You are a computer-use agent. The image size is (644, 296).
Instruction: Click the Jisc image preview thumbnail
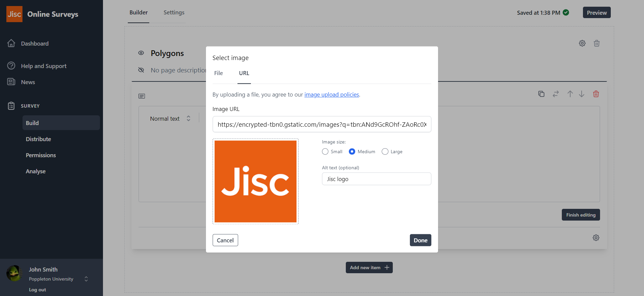point(256,181)
